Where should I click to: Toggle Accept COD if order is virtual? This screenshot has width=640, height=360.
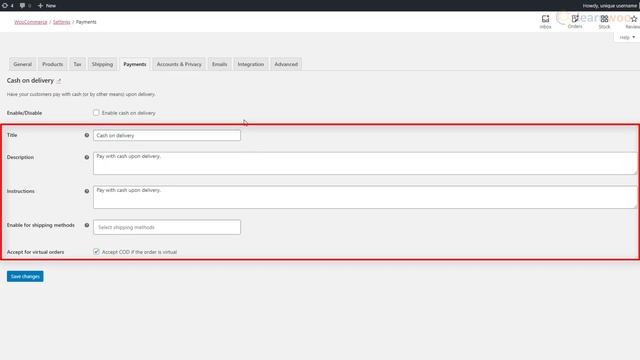(x=96, y=252)
